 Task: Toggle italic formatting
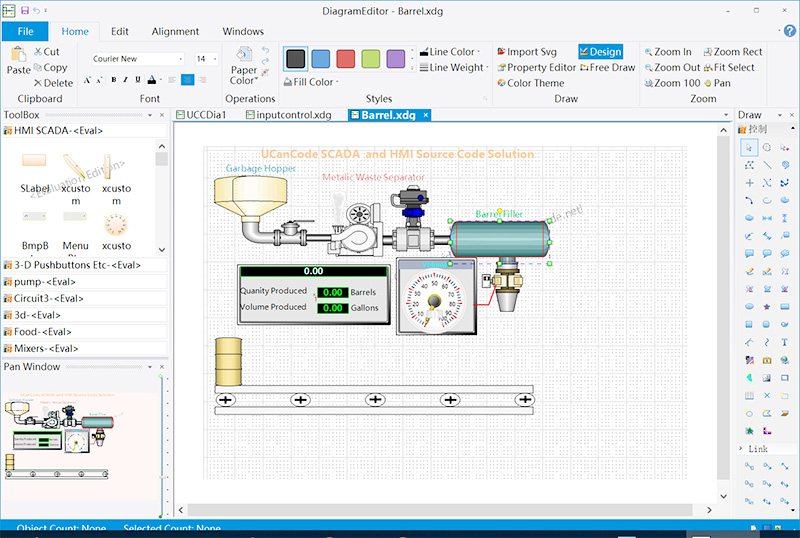tap(126, 80)
